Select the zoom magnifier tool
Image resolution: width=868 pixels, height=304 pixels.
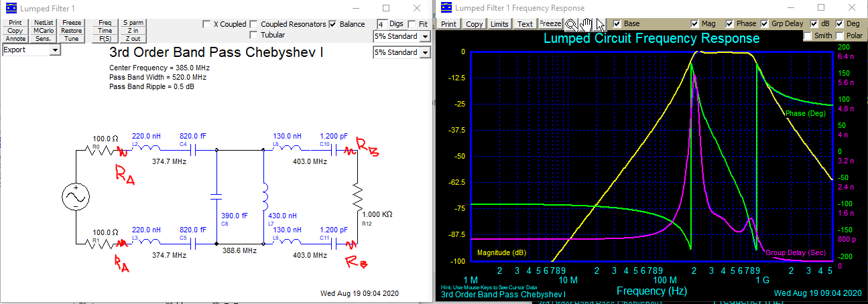click(x=570, y=23)
